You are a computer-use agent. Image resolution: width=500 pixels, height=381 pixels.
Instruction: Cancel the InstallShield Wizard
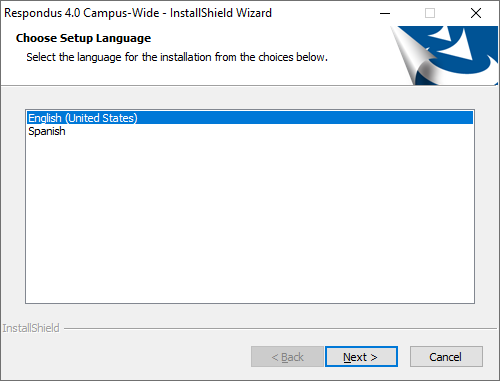point(446,357)
